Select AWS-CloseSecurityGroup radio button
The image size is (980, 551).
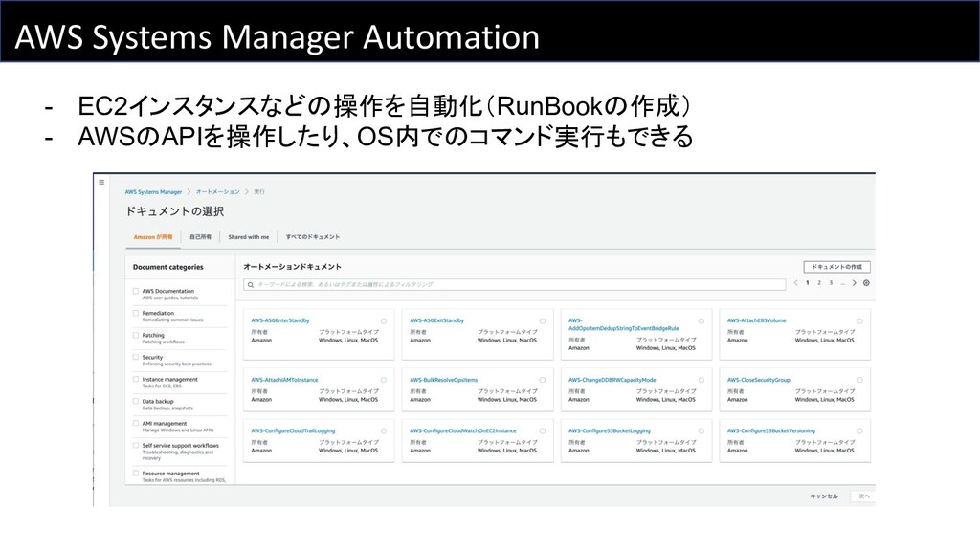860,380
